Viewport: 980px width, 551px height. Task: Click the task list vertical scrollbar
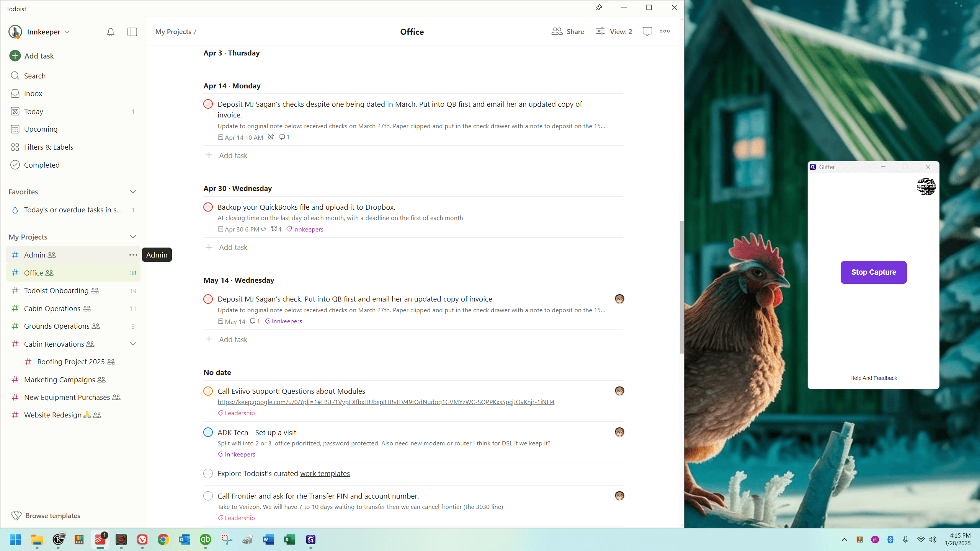tap(682, 287)
